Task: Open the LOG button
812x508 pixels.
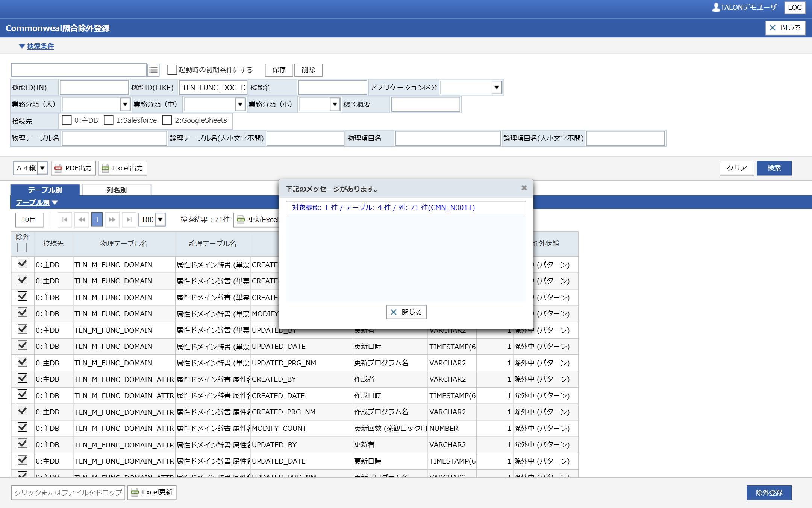Action: [x=795, y=8]
